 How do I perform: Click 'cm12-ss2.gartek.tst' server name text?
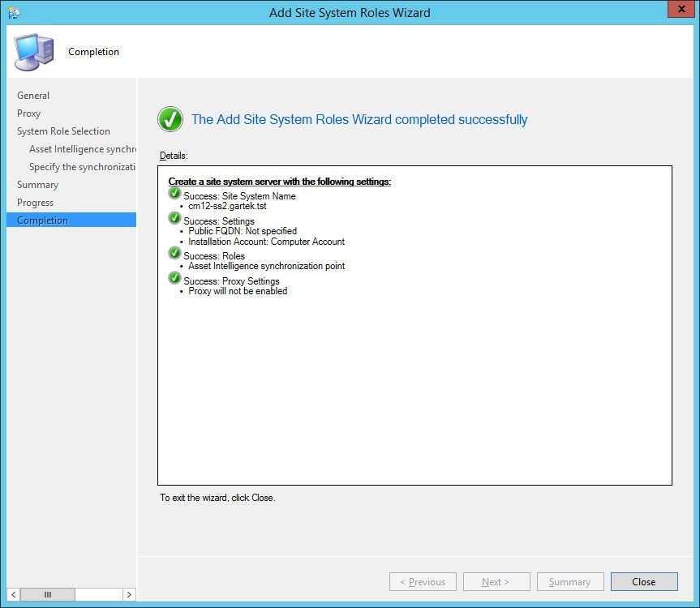227,206
